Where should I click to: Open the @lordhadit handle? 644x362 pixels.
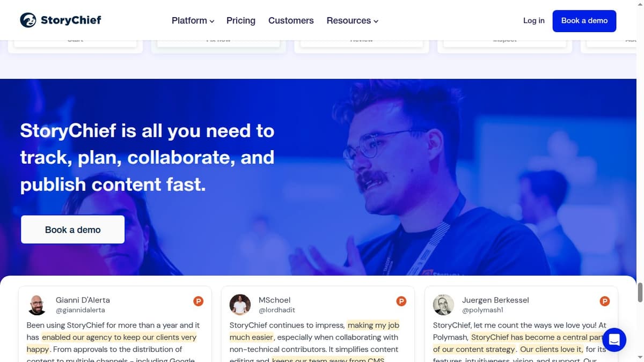[x=277, y=309]
